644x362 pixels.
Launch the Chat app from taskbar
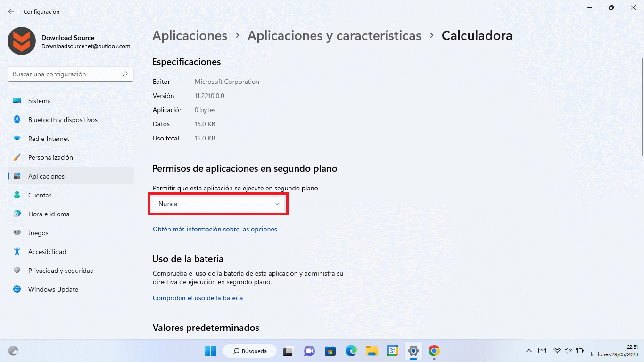click(309, 351)
